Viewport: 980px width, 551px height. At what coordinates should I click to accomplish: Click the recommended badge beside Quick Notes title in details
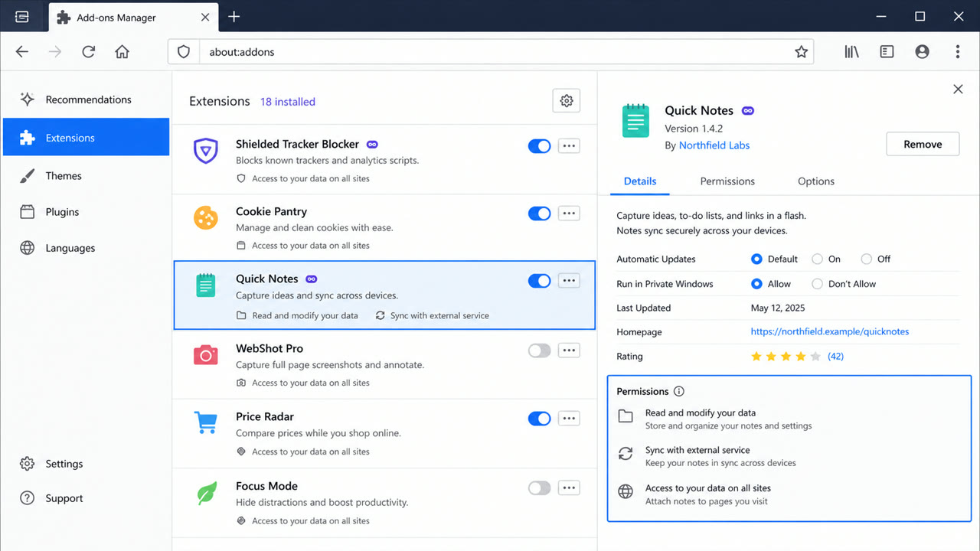click(x=748, y=111)
